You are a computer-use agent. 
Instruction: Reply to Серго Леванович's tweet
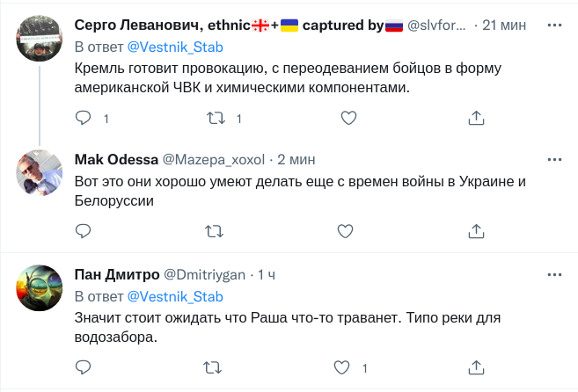pyautogui.click(x=84, y=117)
